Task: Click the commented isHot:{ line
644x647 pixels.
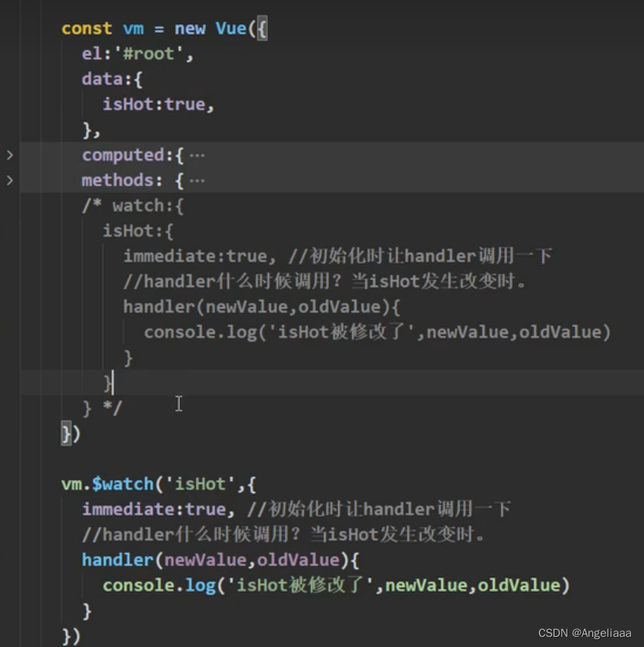Action: coord(138,231)
